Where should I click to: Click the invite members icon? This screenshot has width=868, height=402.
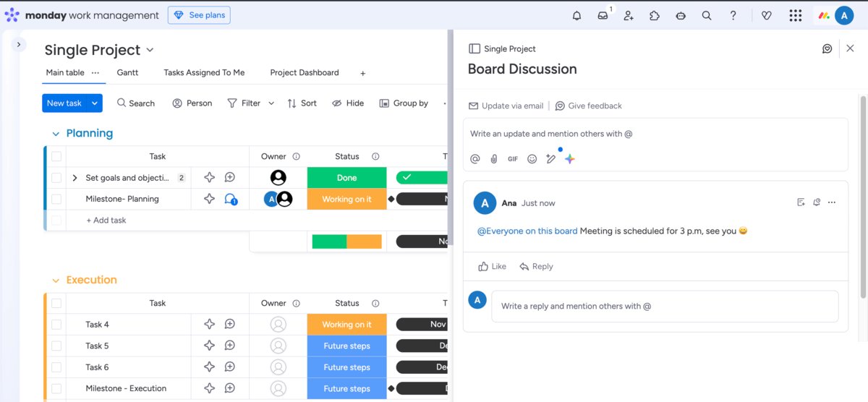(629, 15)
